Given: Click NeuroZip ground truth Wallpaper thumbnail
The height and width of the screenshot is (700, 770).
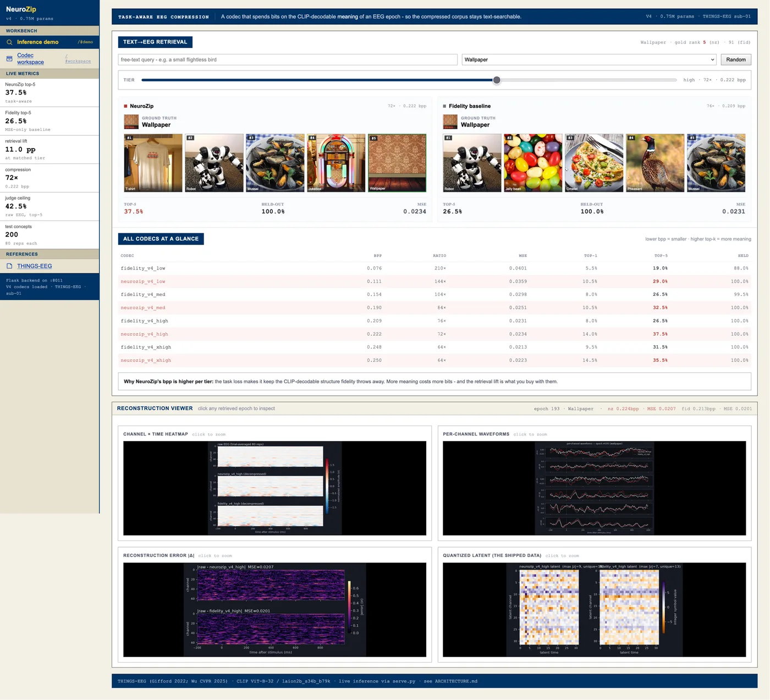Looking at the screenshot, I should point(131,122).
